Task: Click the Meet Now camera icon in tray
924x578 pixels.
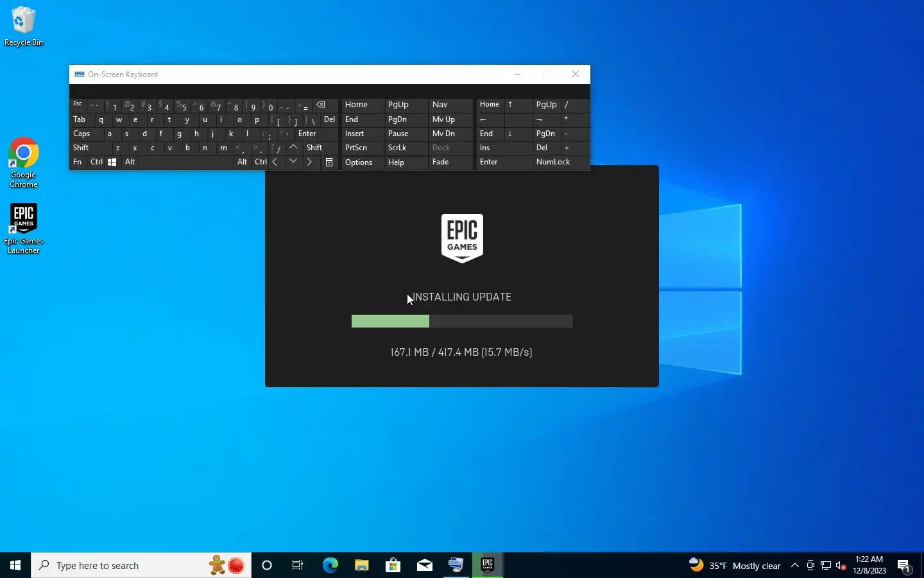Action: [x=810, y=566]
